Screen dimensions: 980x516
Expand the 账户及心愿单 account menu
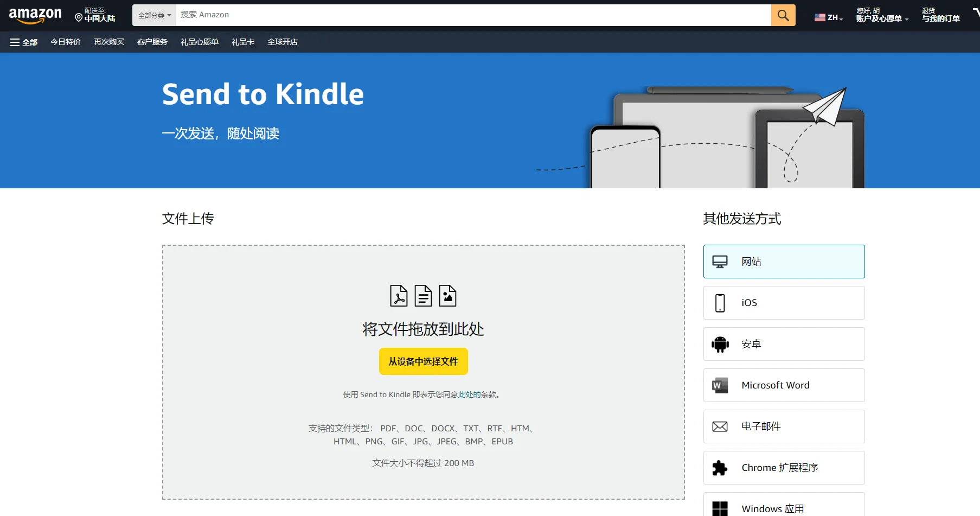tap(882, 15)
